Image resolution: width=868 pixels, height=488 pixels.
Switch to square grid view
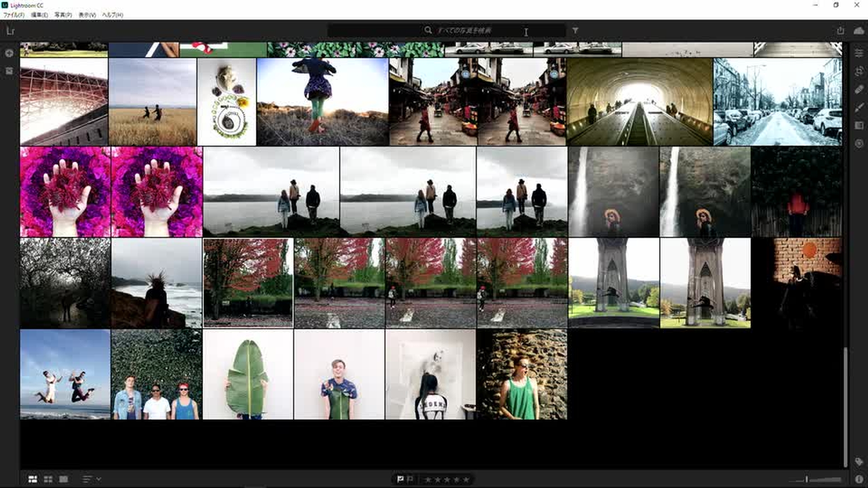(x=48, y=479)
